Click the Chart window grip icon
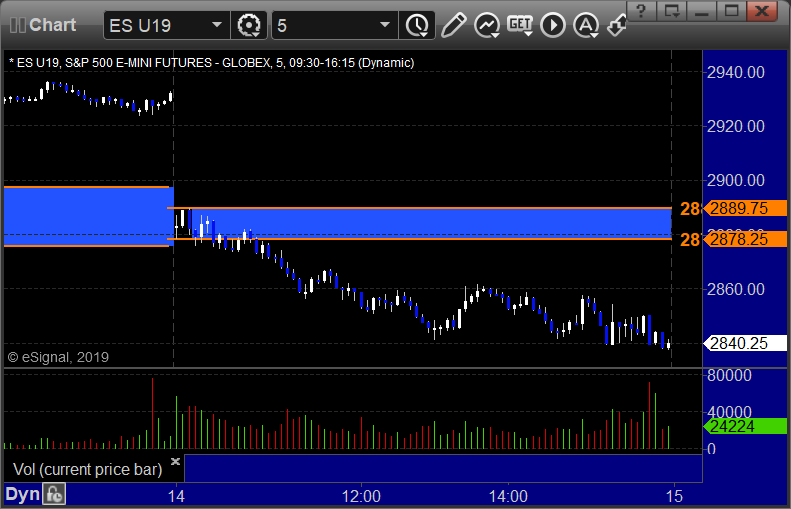Image resolution: width=791 pixels, height=509 pixels. [18, 25]
